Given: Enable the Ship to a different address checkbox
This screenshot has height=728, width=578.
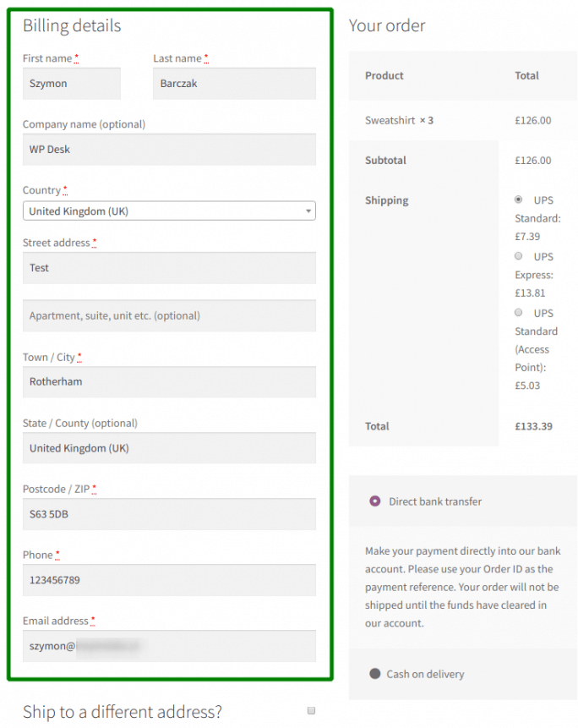Looking at the screenshot, I should point(310,710).
